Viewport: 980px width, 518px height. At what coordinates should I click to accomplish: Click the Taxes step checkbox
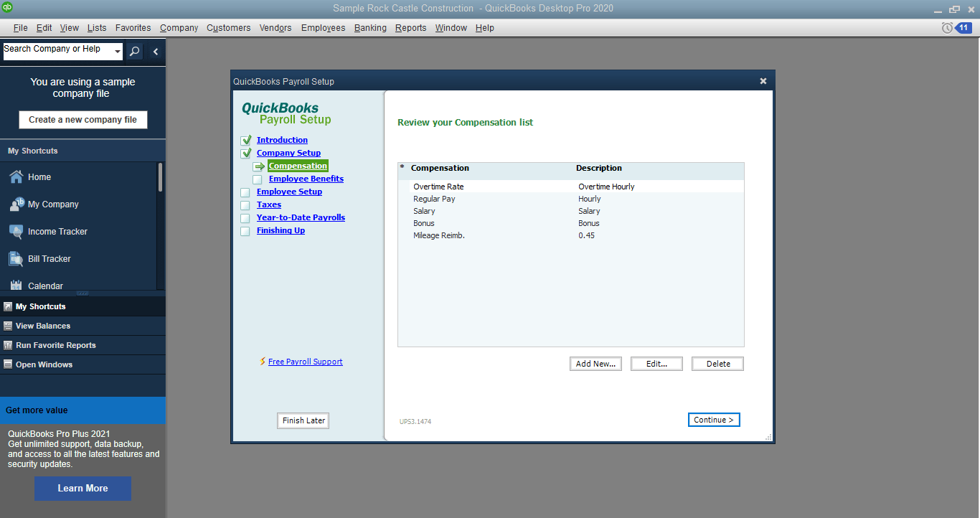245,205
